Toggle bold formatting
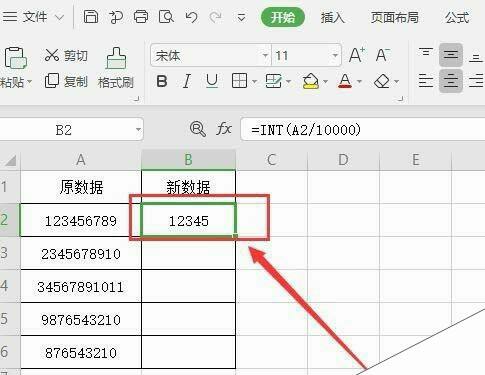The image size is (485, 375). coord(162,81)
